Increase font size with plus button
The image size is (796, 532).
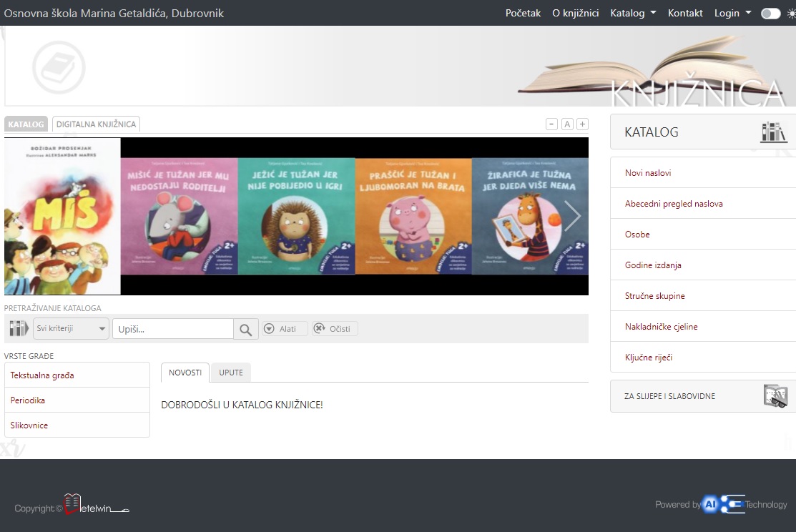tap(583, 124)
